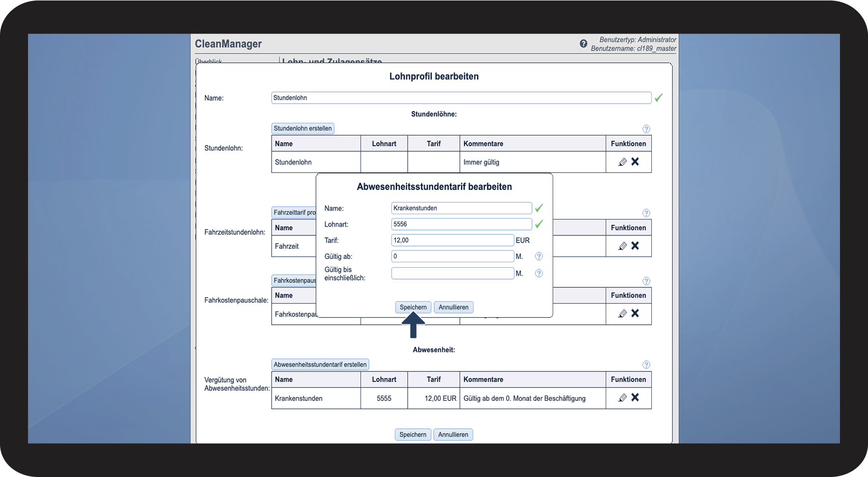Click the comment Immer gültig

pyautogui.click(x=481, y=162)
